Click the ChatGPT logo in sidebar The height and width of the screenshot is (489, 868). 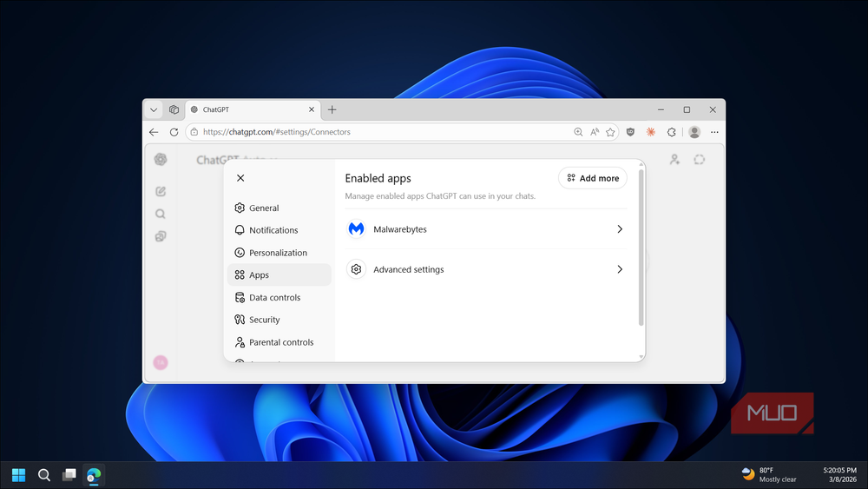coord(161,160)
